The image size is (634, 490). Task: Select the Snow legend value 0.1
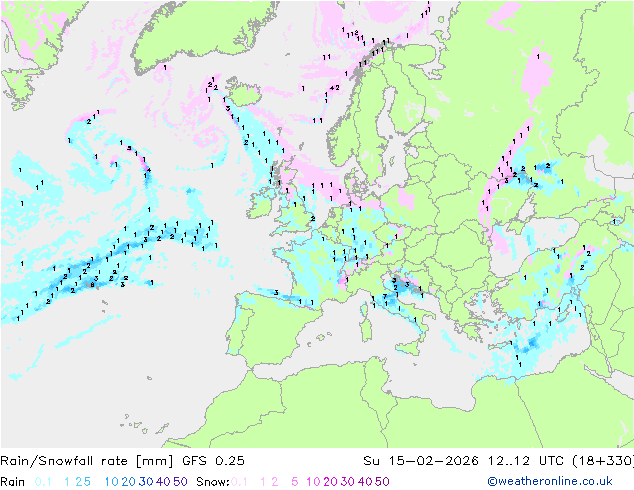(239, 482)
